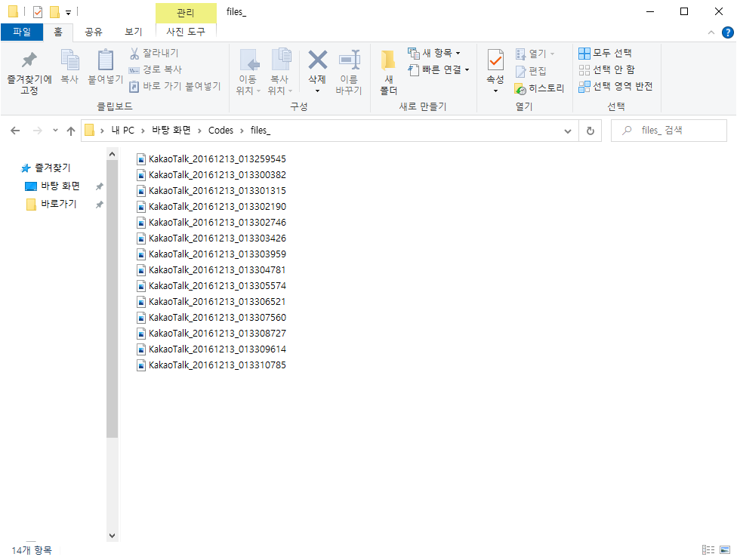Switch to the 홈 (Home) tab
The image size is (737, 560).
tap(58, 32)
